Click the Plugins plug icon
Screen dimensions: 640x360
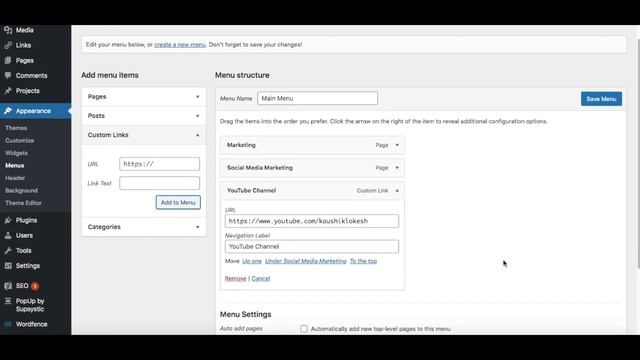pos(8,220)
